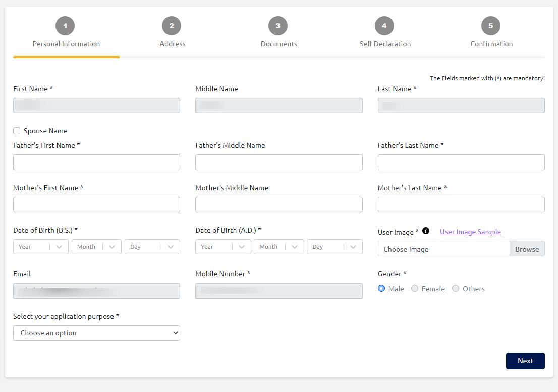Select step 4 circle for Self Declaration
This screenshot has width=558, height=392.
tap(384, 26)
